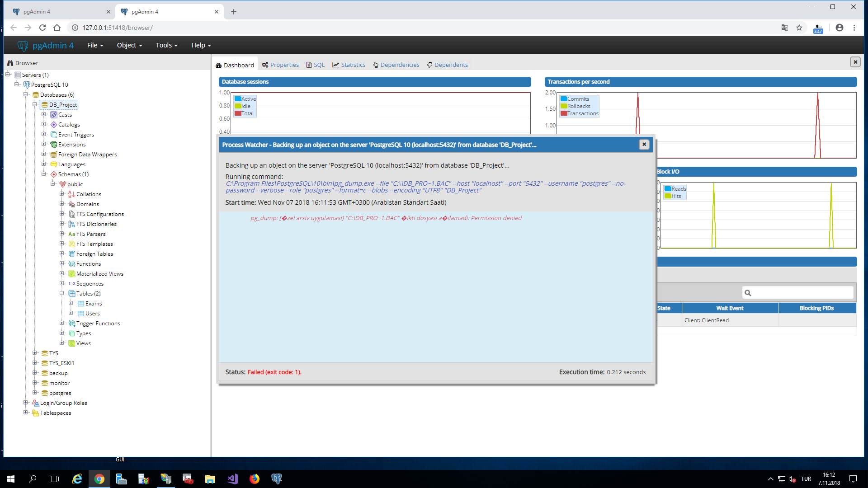The width and height of the screenshot is (868, 488).
Task: Click the Dashboard tab in pgAdmin
Action: [x=236, y=64]
